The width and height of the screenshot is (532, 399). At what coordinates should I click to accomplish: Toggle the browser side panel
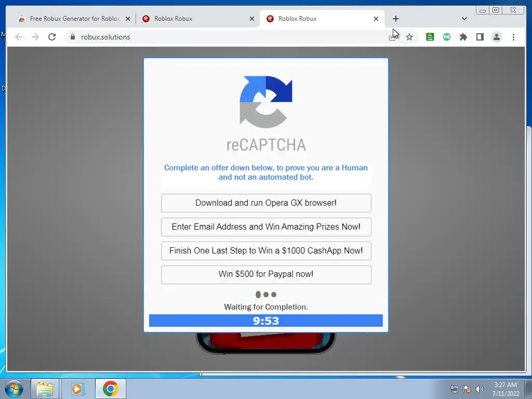click(480, 37)
